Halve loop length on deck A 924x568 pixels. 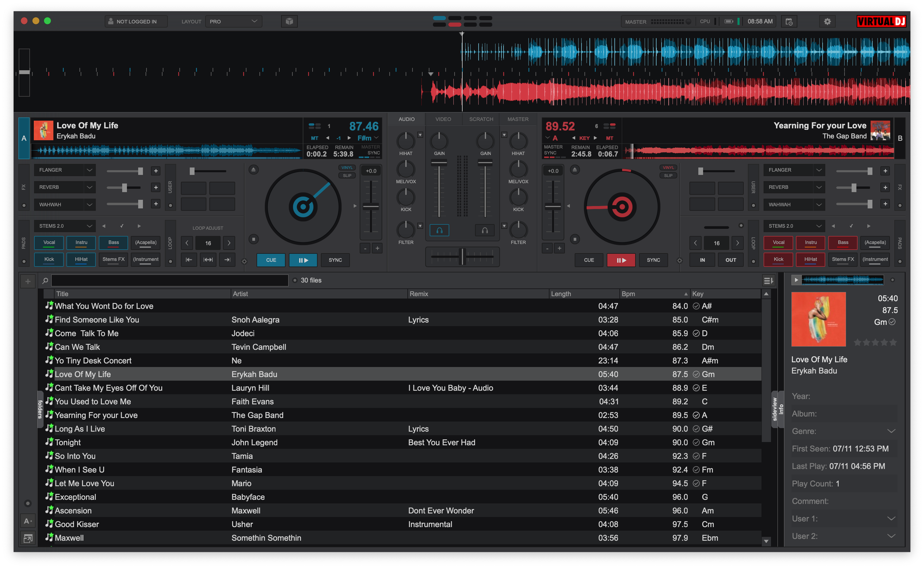(187, 243)
